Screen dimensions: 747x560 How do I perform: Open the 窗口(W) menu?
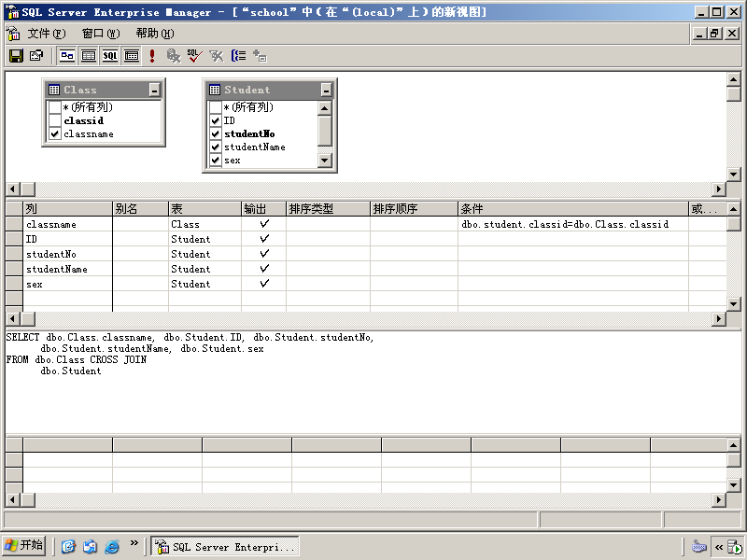pyautogui.click(x=101, y=34)
